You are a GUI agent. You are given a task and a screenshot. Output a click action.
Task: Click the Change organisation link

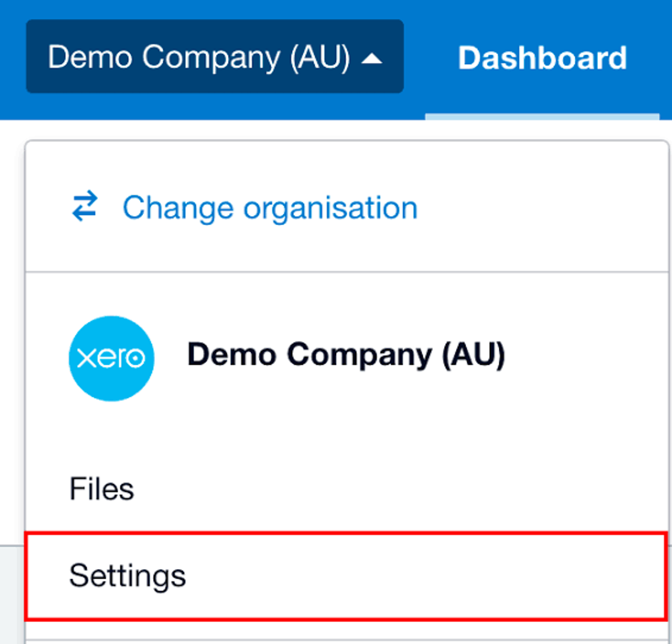pyautogui.click(x=270, y=207)
